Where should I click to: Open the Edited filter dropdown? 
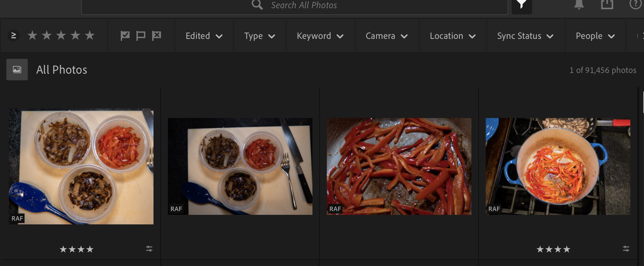click(204, 36)
